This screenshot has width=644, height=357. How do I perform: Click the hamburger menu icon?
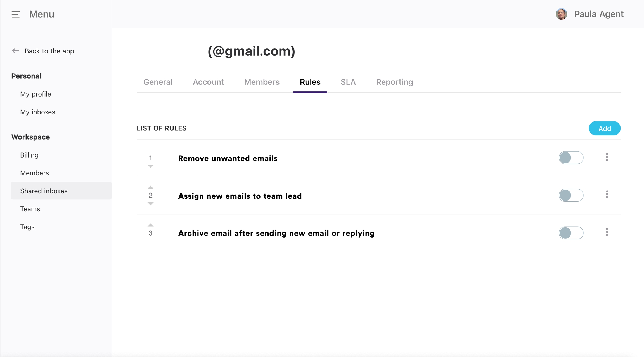point(16,14)
